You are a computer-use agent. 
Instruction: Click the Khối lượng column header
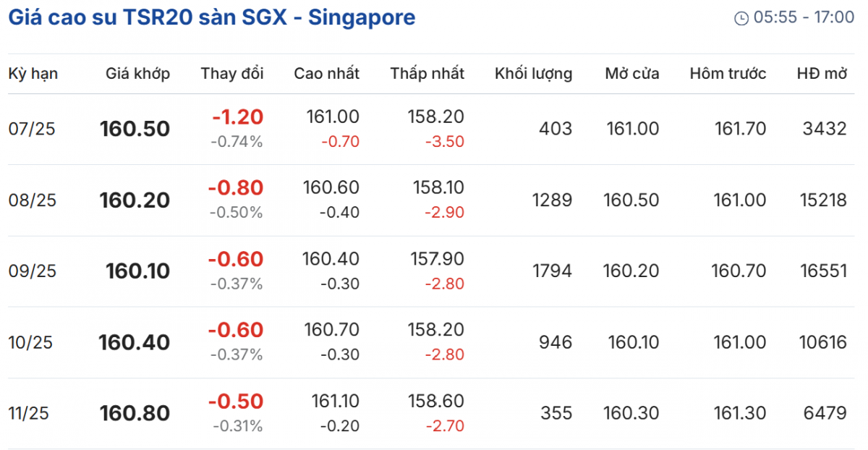pyautogui.click(x=533, y=73)
